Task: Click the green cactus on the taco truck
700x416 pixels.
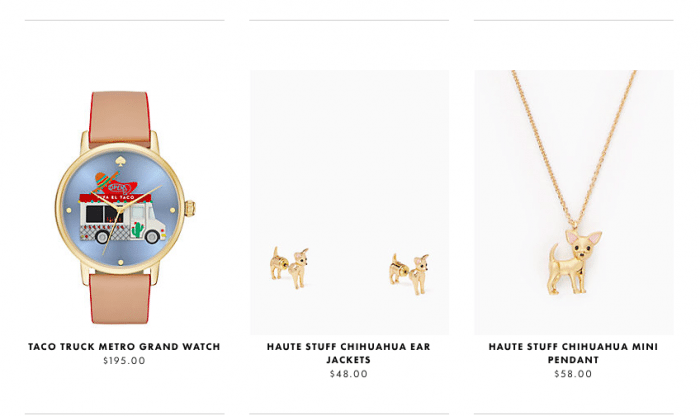Action: click(x=138, y=229)
